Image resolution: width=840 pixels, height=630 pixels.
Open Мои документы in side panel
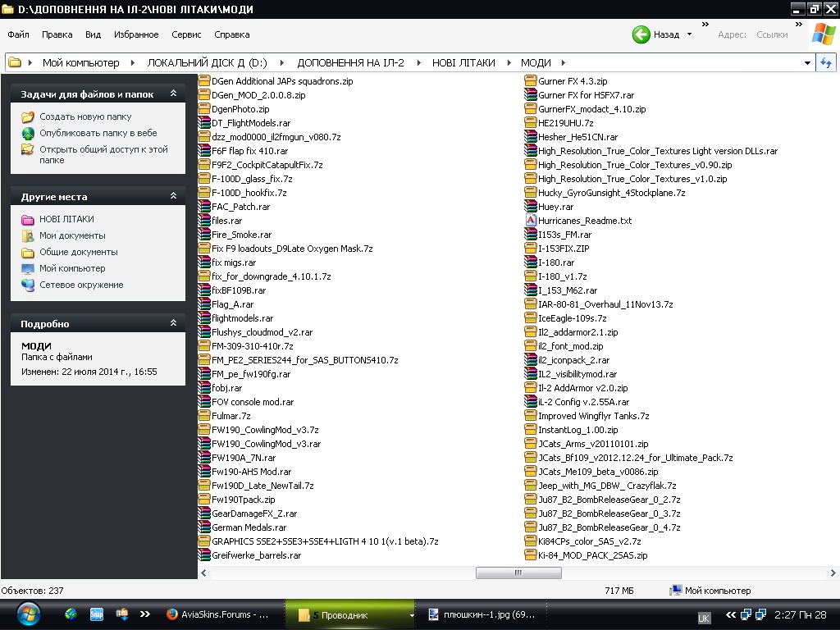pos(72,235)
